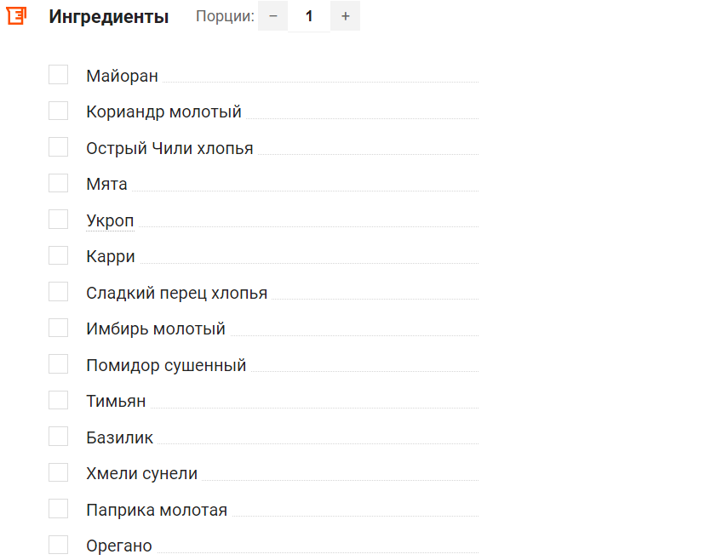Select the Карри checkbox
This screenshot has width=728, height=560.
pos(59,255)
